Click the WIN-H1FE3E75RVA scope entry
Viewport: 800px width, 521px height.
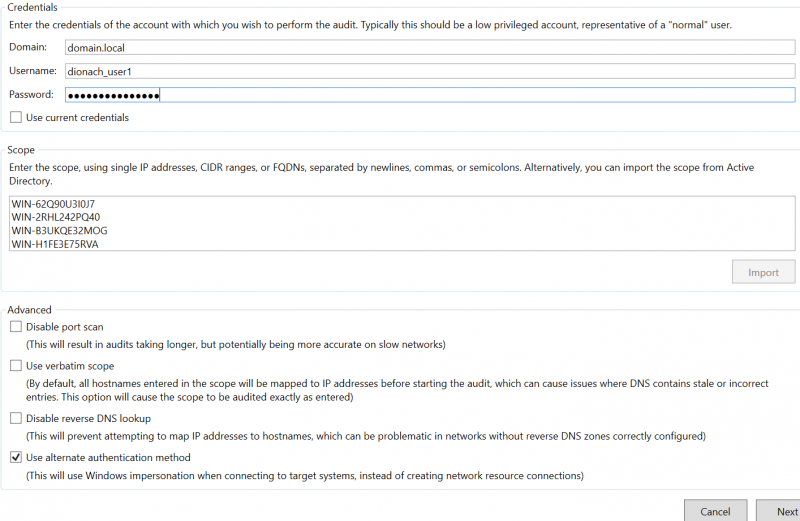(55, 244)
